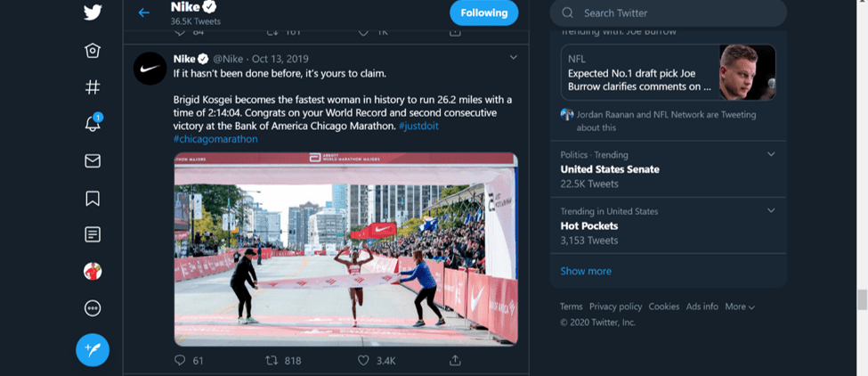Expand the Nike tweet options chevron

(514, 58)
